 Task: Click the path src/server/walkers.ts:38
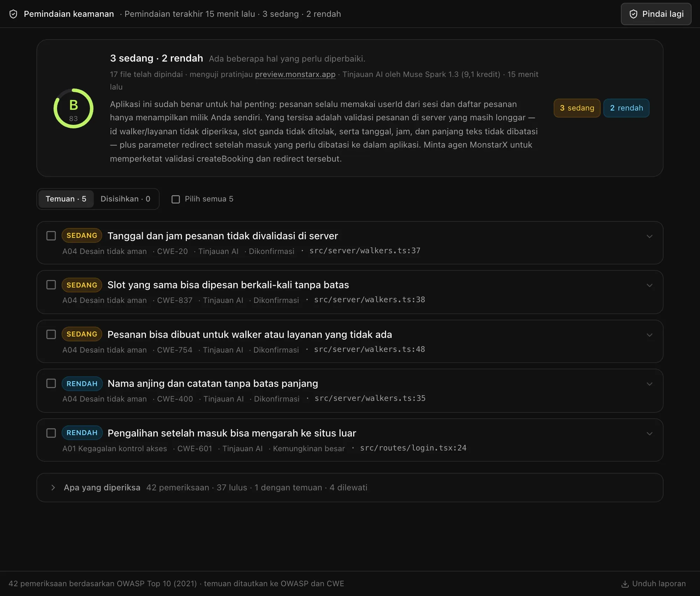[x=370, y=300]
